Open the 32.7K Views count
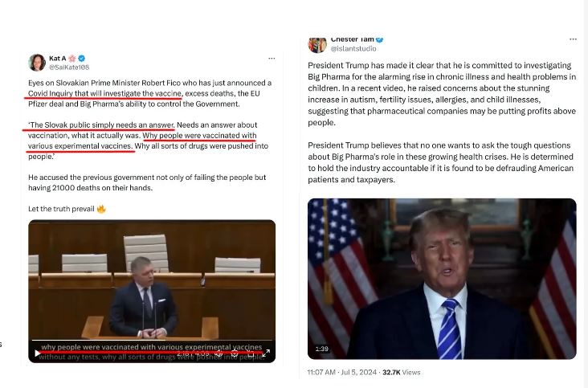The height and width of the screenshot is (388, 588). point(402,372)
